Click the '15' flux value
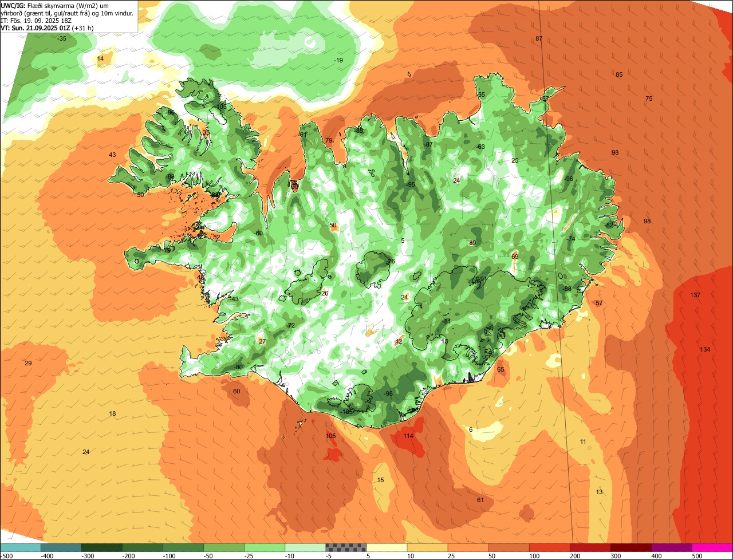Screen dimensions: 733x560 381,480
